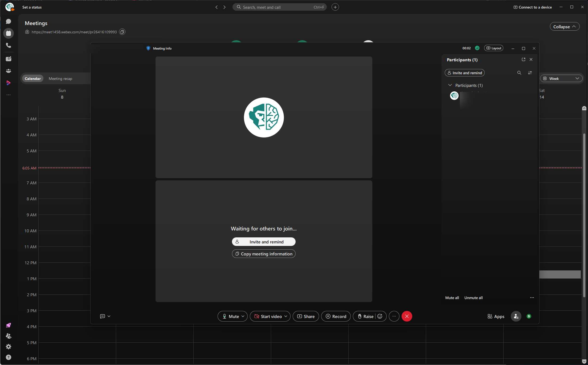Open reactions emoji next to Raise
Screen dimensions: 588x365
click(380, 316)
